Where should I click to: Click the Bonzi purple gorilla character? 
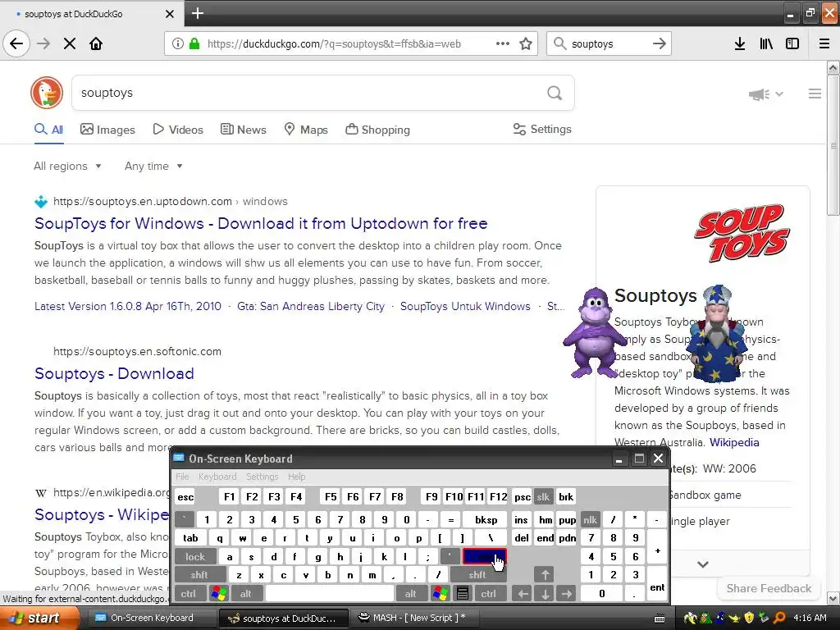point(594,333)
